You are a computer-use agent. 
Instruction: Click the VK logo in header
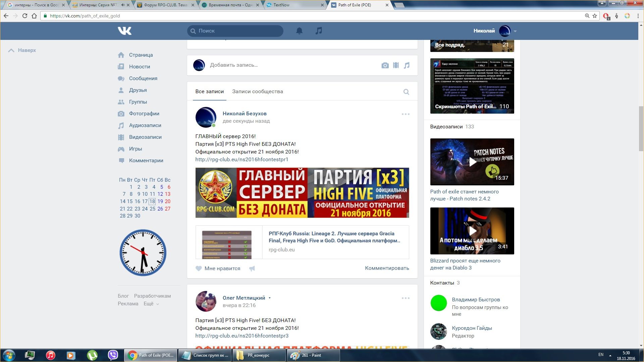coord(124,31)
